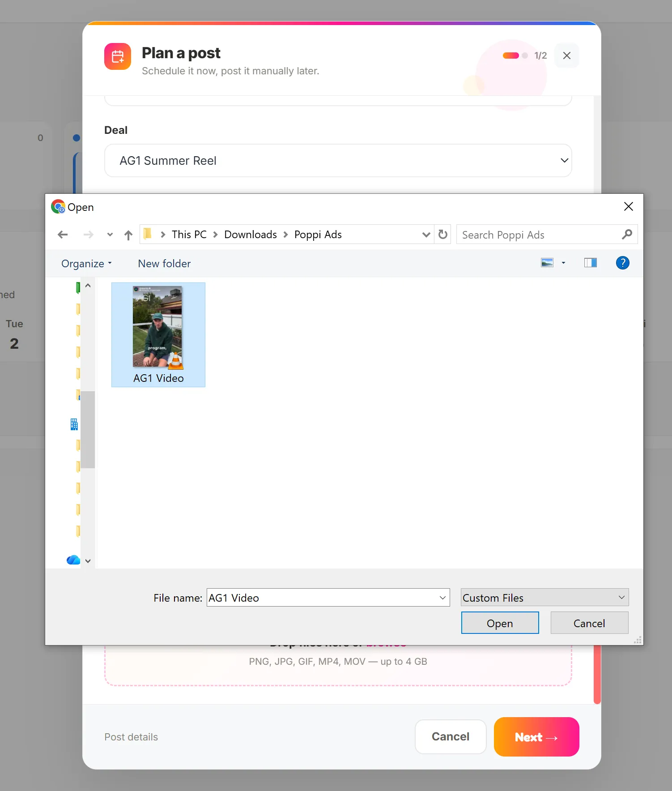Screen dimensions: 672x791
Task: Navigate to Downloads in breadcrumb
Action: coord(251,235)
